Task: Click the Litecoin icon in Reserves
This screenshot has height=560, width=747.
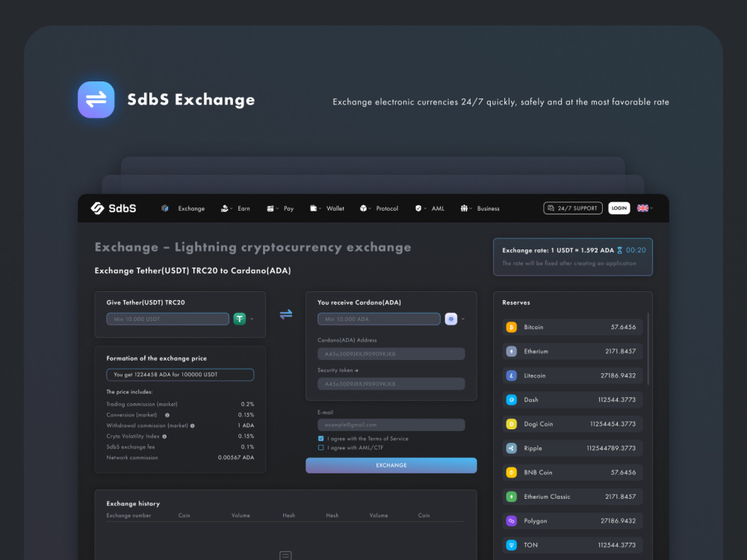Action: pyautogui.click(x=511, y=376)
